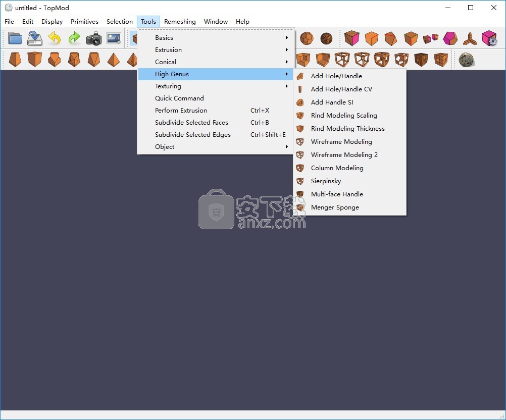The image size is (506, 420).
Task: Select Delete Edge cube with red line
Action: 372,38
